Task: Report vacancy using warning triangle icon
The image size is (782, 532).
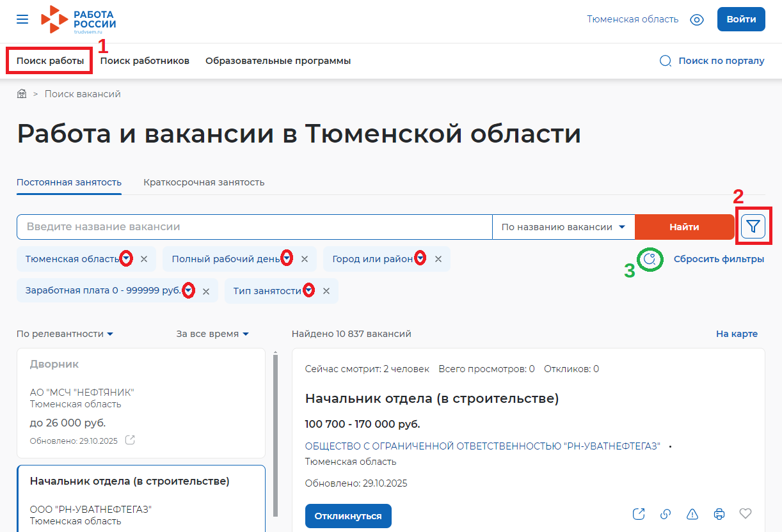Action: (692, 513)
